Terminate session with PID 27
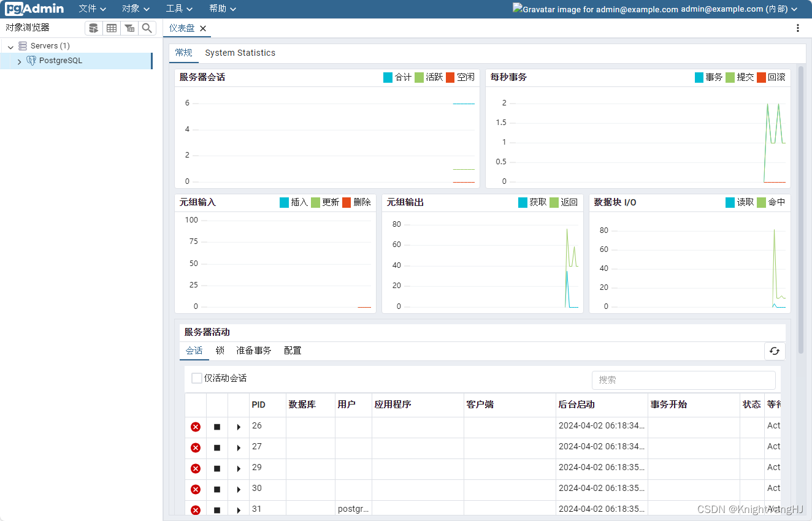The height and width of the screenshot is (521, 812). coord(196,448)
